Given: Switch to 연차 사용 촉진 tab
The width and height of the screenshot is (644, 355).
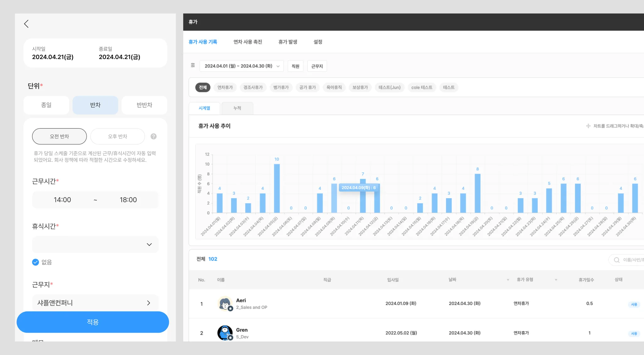Looking at the screenshot, I should pos(248,42).
